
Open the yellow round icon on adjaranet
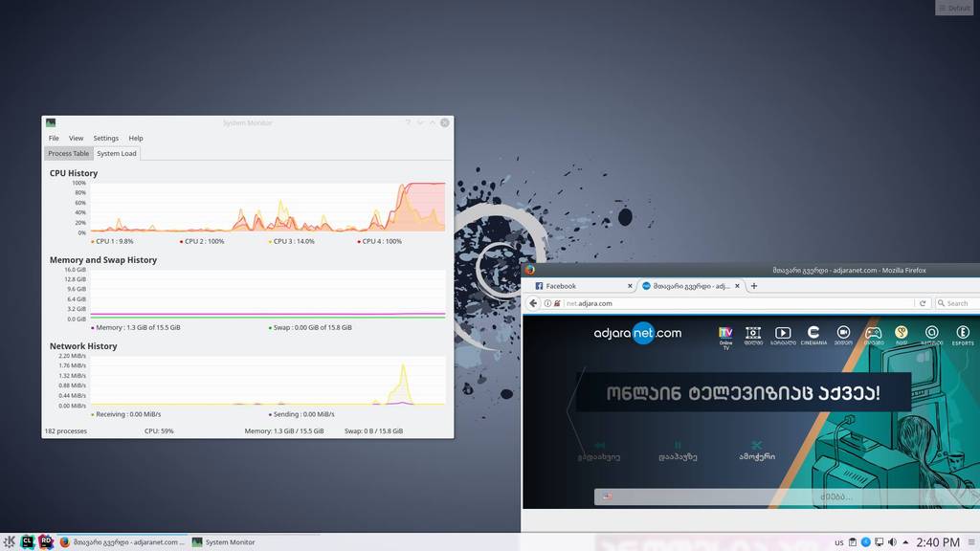point(902,336)
